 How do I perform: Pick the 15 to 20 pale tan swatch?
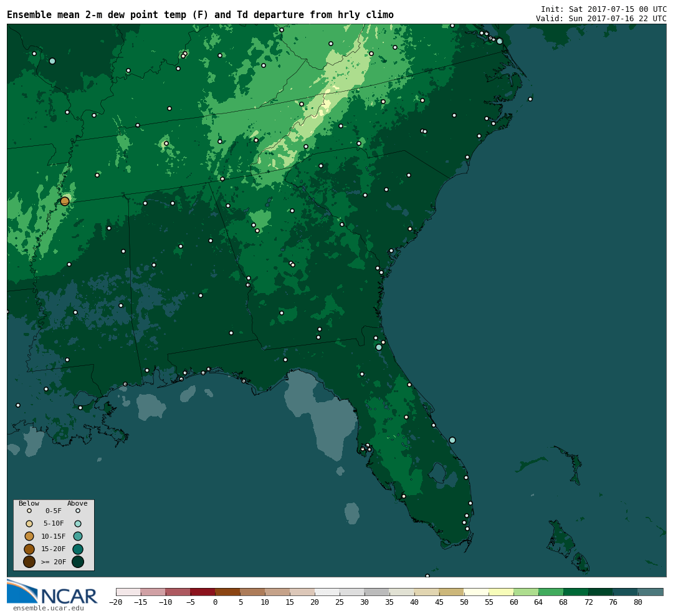tap(303, 592)
